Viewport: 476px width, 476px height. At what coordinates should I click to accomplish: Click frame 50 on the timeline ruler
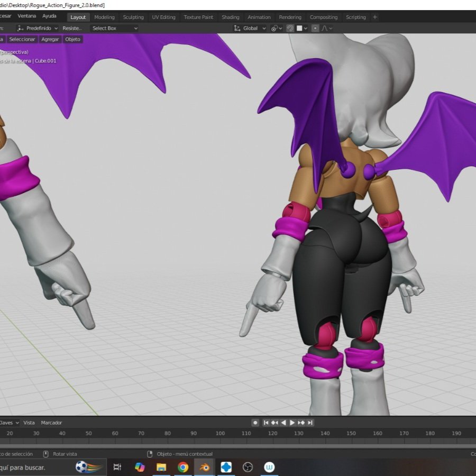tap(88, 433)
